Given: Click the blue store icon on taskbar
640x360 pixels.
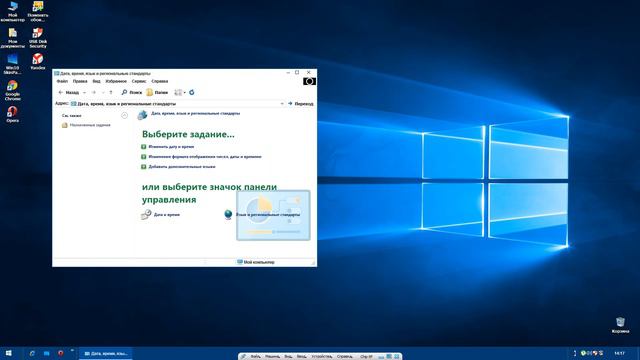Looking at the screenshot, I should tap(46, 353).
